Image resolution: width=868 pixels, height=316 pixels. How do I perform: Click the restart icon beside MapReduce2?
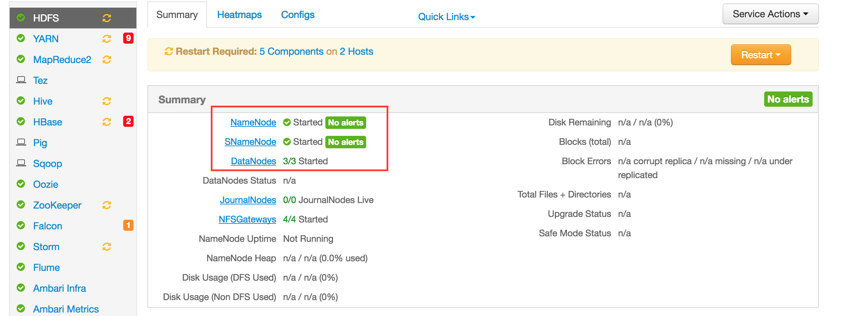[106, 59]
